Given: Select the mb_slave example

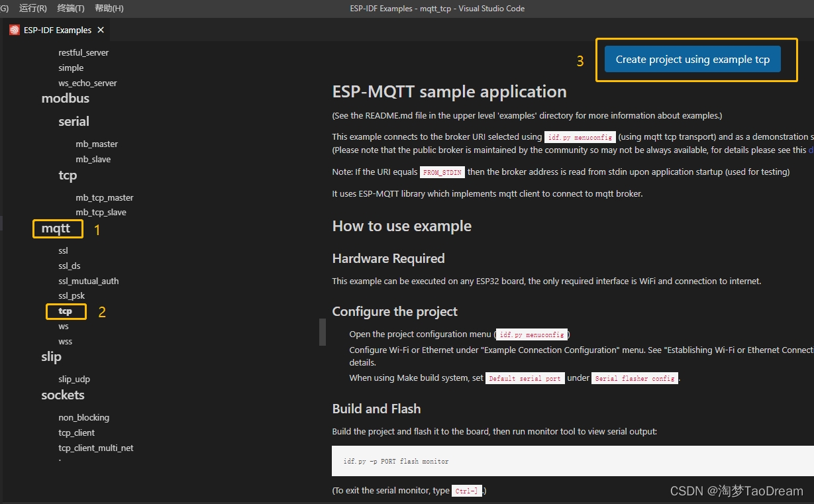Looking at the screenshot, I should [x=93, y=159].
